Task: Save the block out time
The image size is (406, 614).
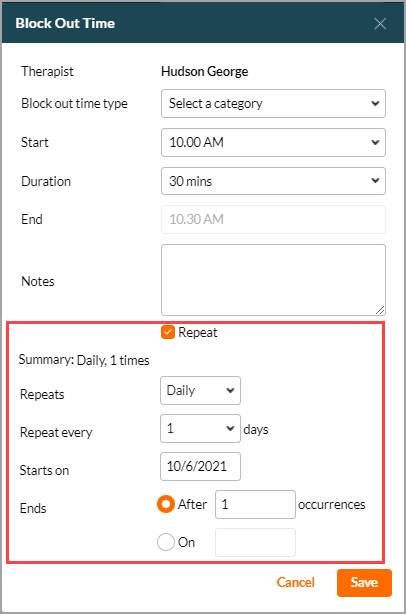Action: [364, 583]
